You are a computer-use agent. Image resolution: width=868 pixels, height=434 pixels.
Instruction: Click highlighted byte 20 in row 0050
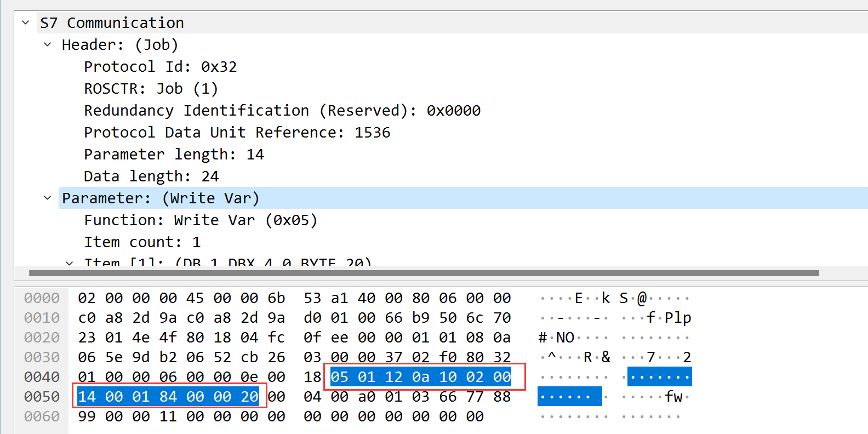coord(249,397)
